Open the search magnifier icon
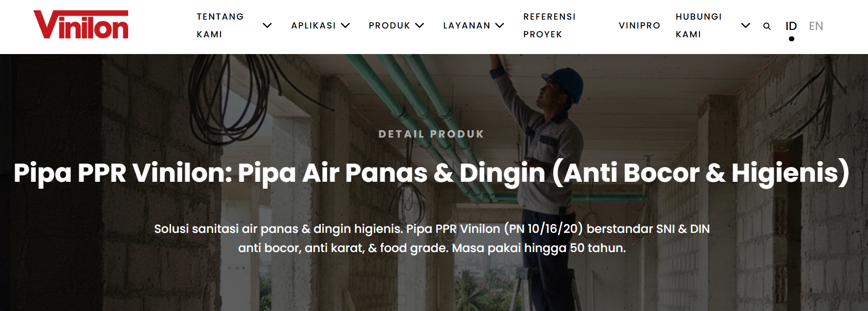 click(767, 26)
